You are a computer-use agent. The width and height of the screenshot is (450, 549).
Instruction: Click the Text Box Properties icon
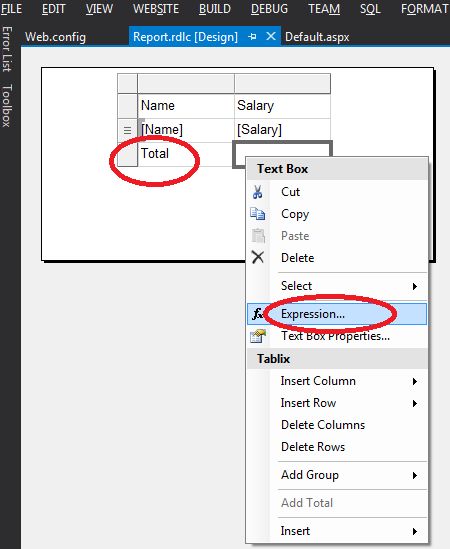pyautogui.click(x=258, y=336)
